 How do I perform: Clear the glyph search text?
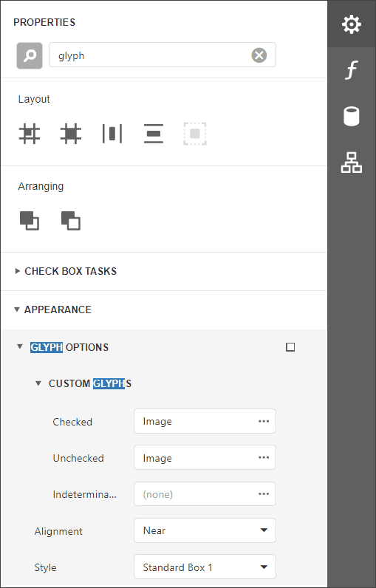[x=259, y=55]
